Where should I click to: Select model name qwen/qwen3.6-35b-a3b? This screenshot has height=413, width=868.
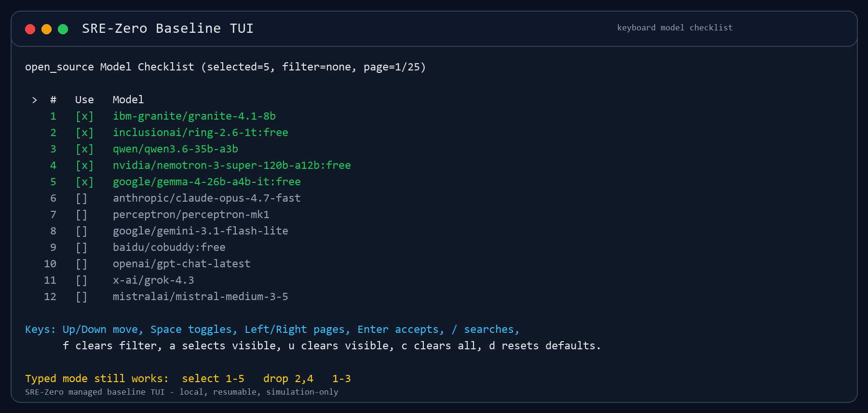pos(176,149)
